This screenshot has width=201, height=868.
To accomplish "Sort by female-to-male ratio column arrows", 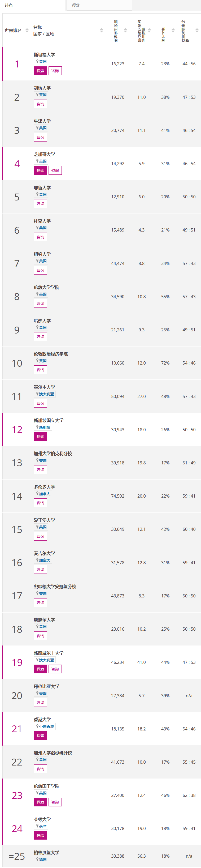I will [x=197, y=30].
